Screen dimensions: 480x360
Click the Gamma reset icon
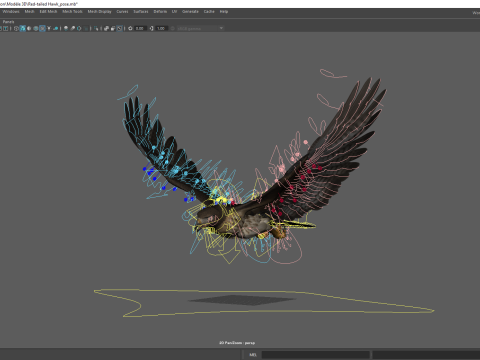[152, 28]
